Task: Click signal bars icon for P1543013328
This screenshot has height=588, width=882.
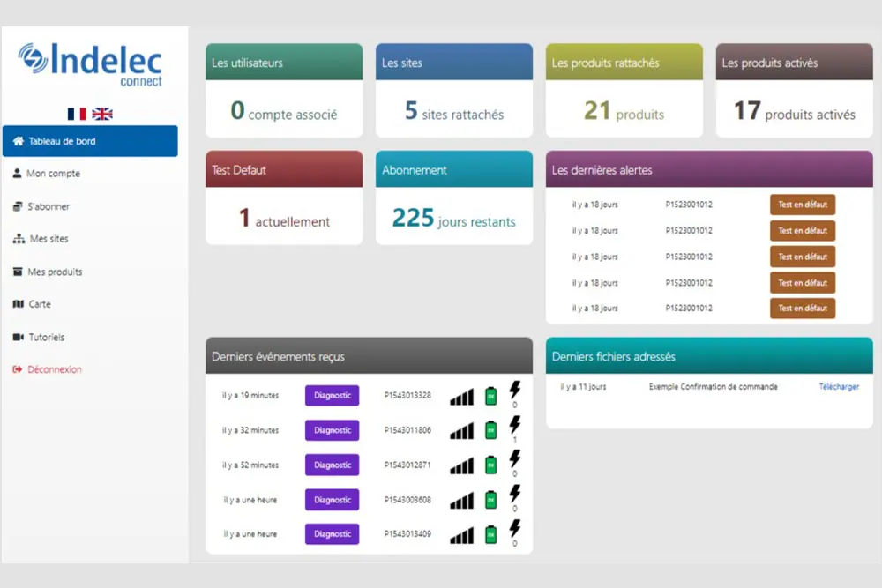Action: [461, 397]
